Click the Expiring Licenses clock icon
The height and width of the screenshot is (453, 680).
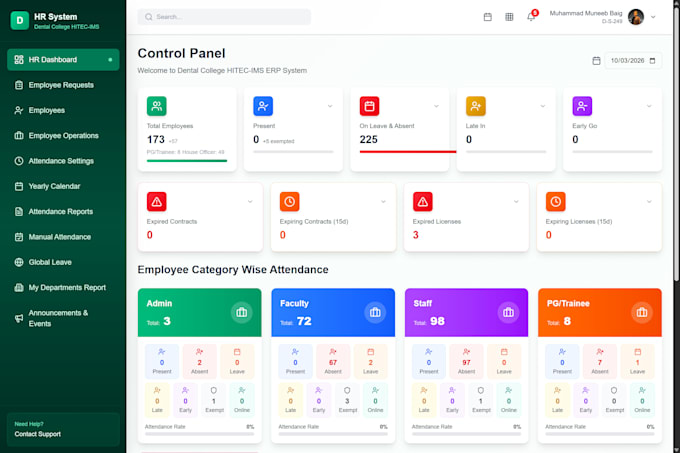pyautogui.click(x=556, y=202)
